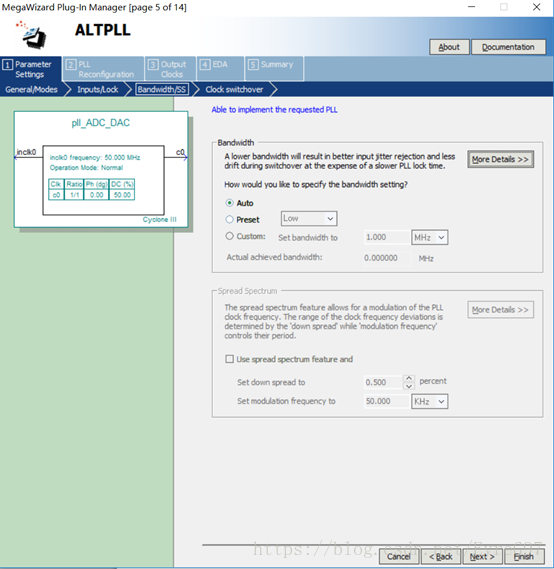
Task: Increase the down spread percent value
Action: click(409, 378)
